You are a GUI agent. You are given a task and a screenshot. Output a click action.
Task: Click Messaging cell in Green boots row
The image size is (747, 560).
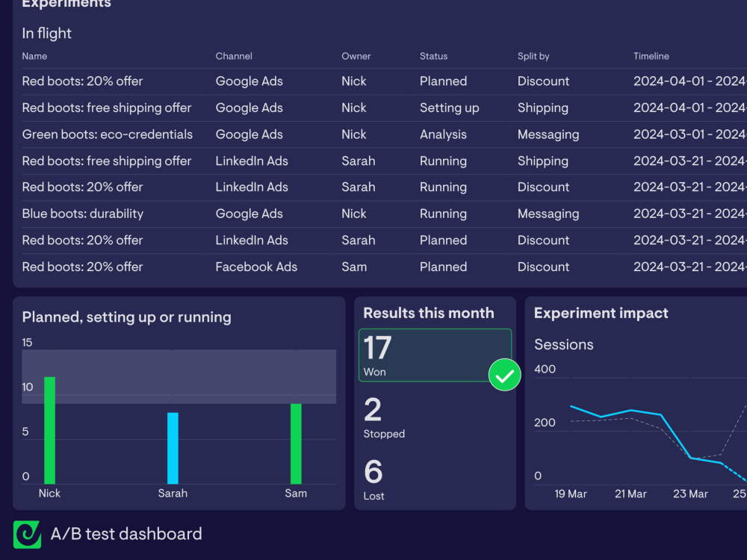pyautogui.click(x=548, y=134)
